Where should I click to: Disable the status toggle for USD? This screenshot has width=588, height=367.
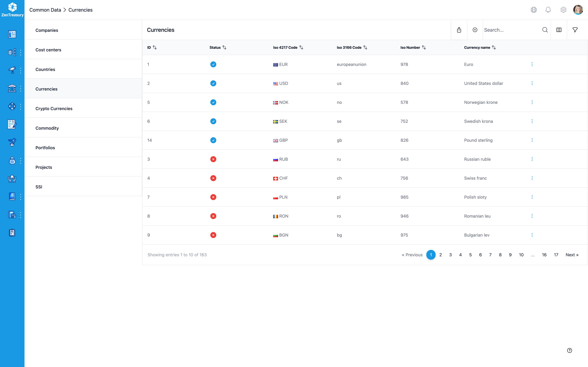click(213, 83)
